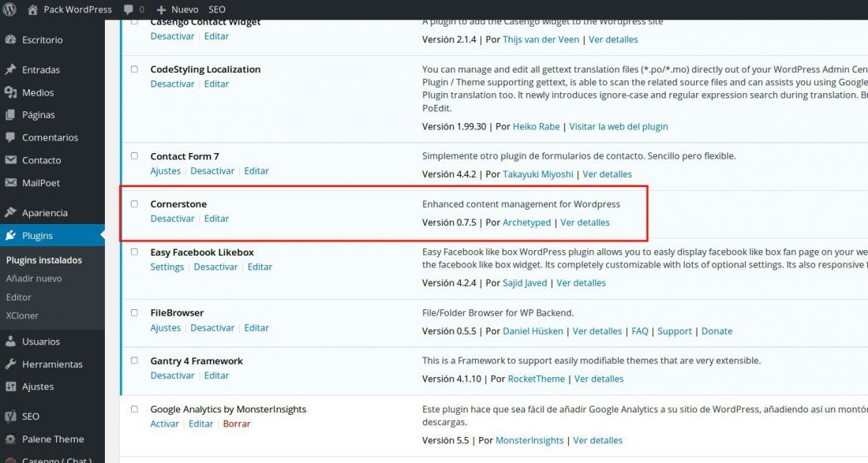The width and height of the screenshot is (868, 463).
Task: Open the plugin Editor submenu item
Action: coord(18,297)
